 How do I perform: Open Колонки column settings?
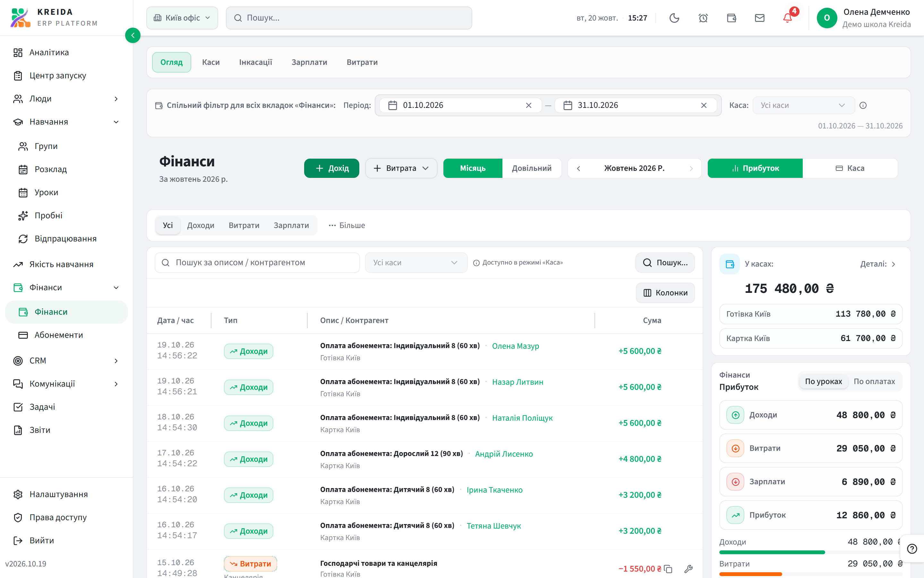coord(665,293)
